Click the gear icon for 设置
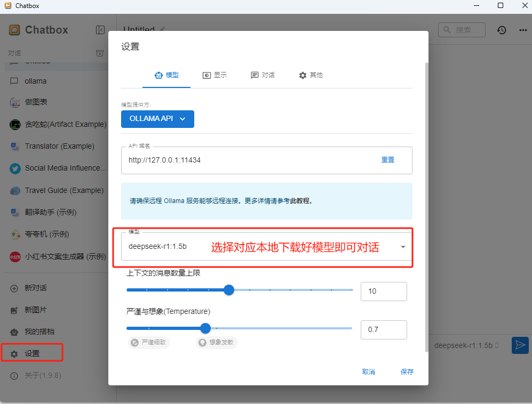This screenshot has width=532, height=404. click(x=14, y=354)
